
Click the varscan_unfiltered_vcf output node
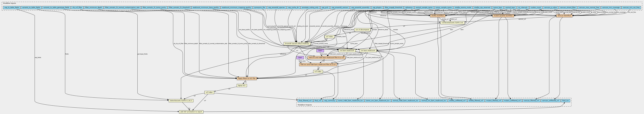[x=550, y=101]
